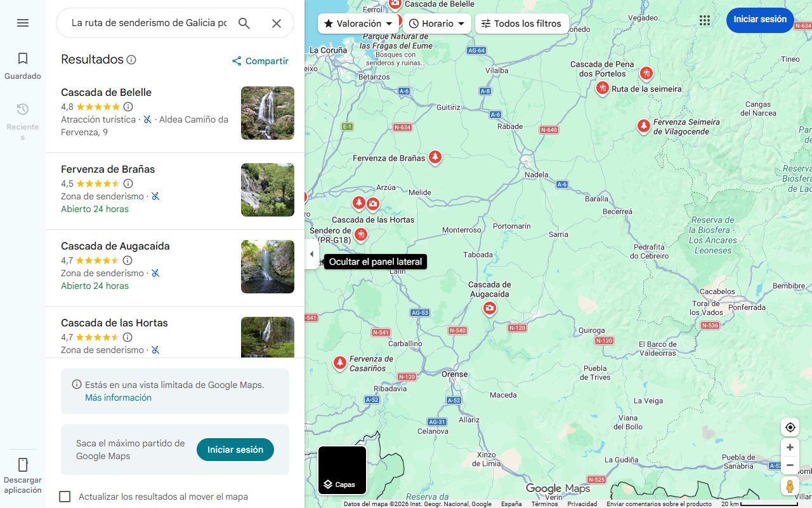Screen dimensions: 812x508
Task: Click the Cascada de Augacaída waterfall thumbnail
Action: 267,267
